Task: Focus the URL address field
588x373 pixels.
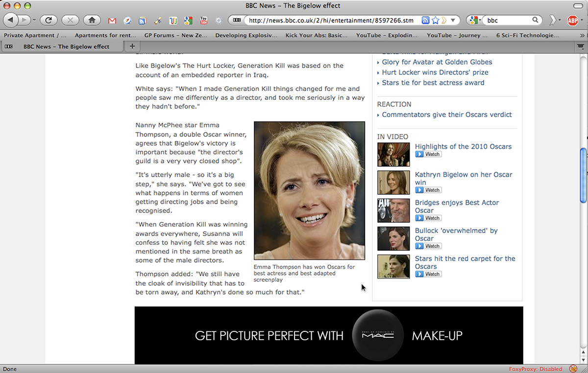Action: tap(331, 20)
